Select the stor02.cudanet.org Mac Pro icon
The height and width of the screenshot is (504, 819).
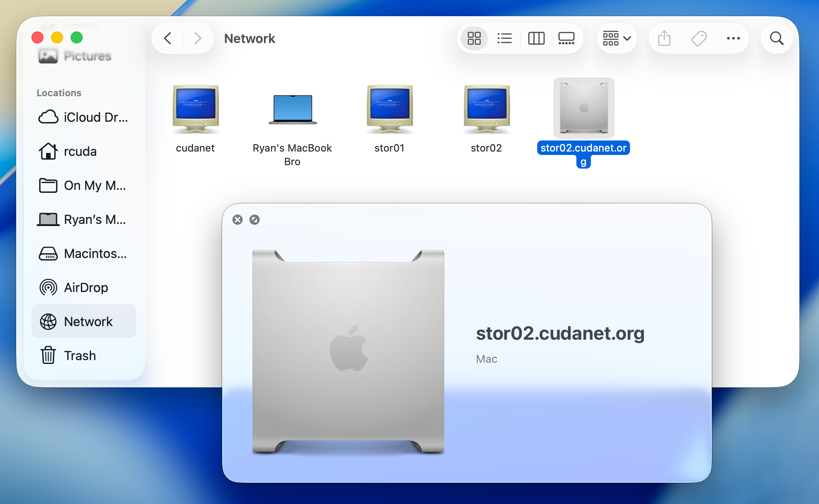click(584, 108)
